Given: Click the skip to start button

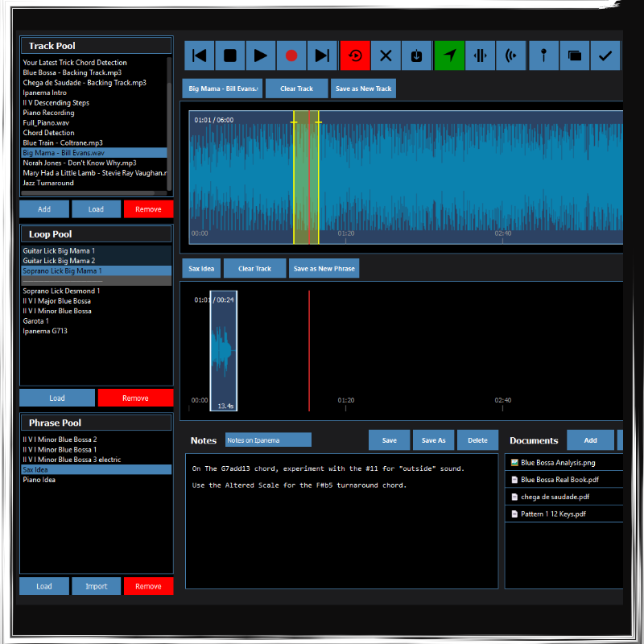Looking at the screenshot, I should [x=200, y=56].
